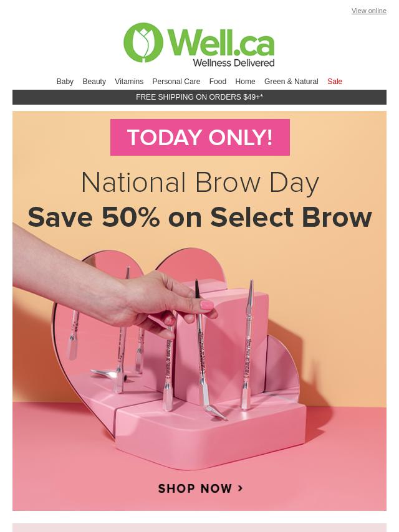Click the arrow chevron beside SHOP NOW
399x532 pixels.
coord(241,488)
